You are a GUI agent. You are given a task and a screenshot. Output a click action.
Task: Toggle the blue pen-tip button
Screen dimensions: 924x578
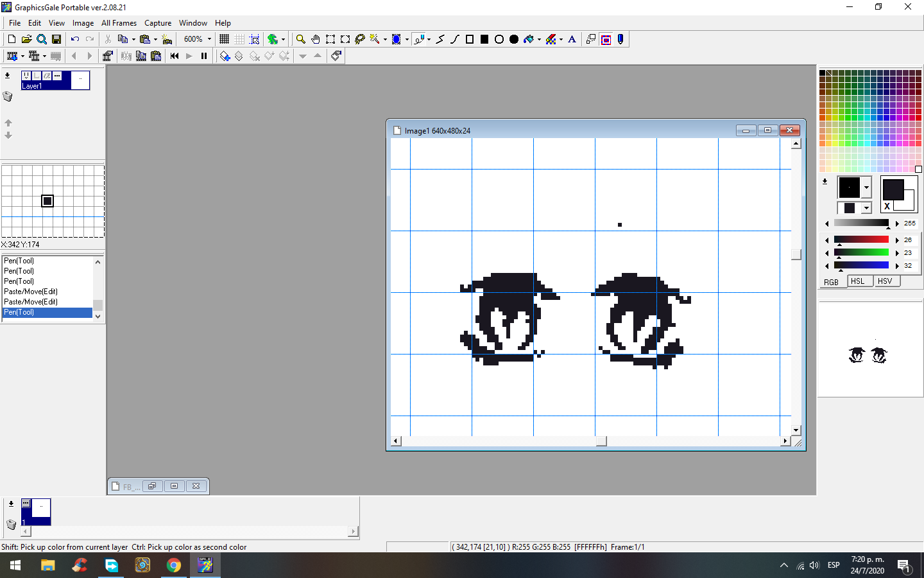620,39
